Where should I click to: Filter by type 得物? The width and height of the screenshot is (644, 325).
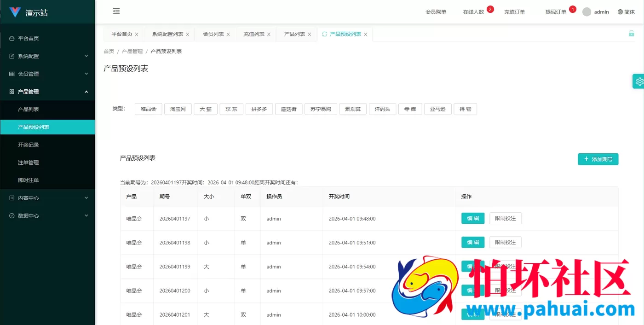pyautogui.click(x=465, y=109)
